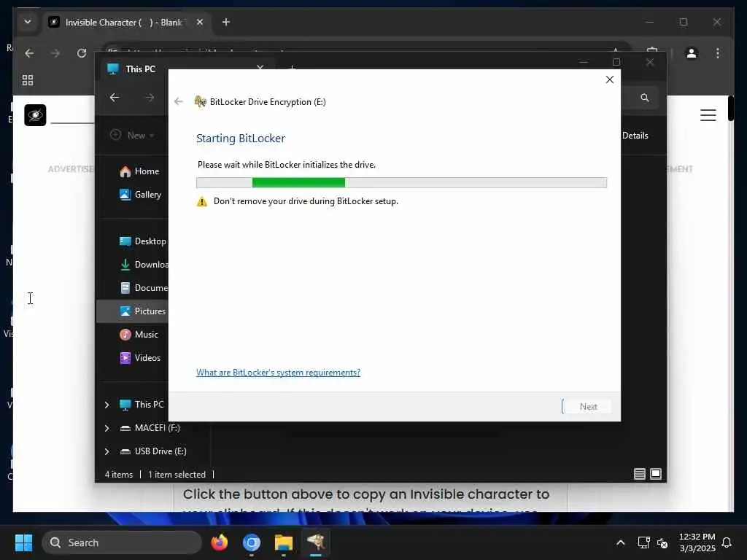The width and height of the screenshot is (747, 560).
Task: Open Details pane in File Explorer
Action: point(635,135)
